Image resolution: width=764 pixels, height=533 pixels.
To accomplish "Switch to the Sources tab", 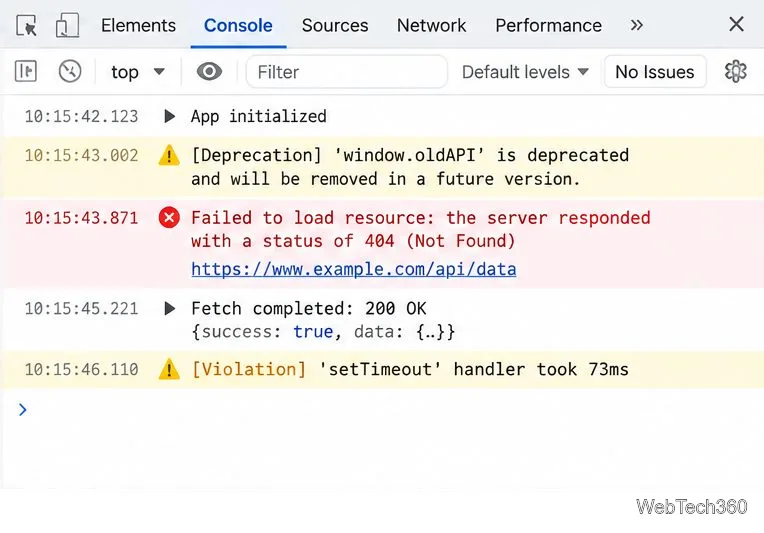I will click(335, 25).
